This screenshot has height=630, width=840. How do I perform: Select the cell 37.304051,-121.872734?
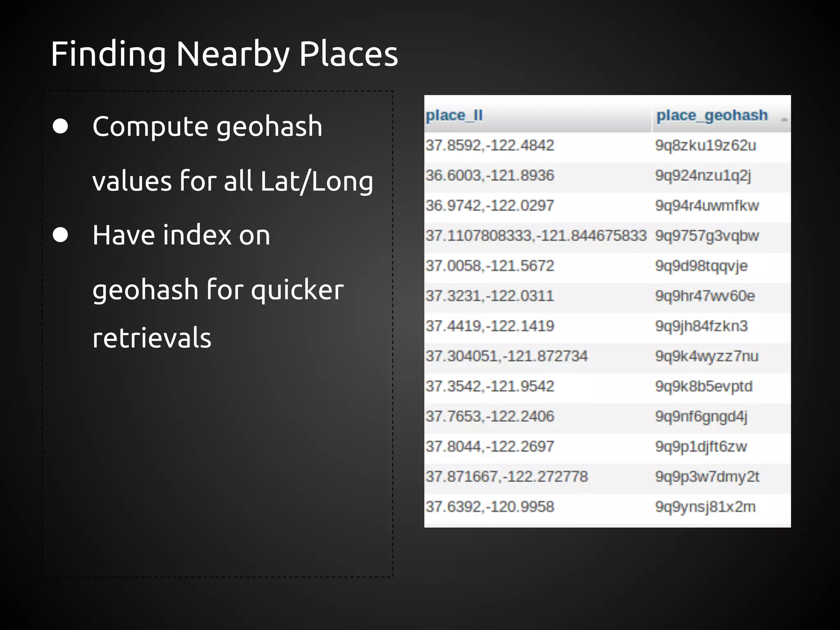pos(507,356)
